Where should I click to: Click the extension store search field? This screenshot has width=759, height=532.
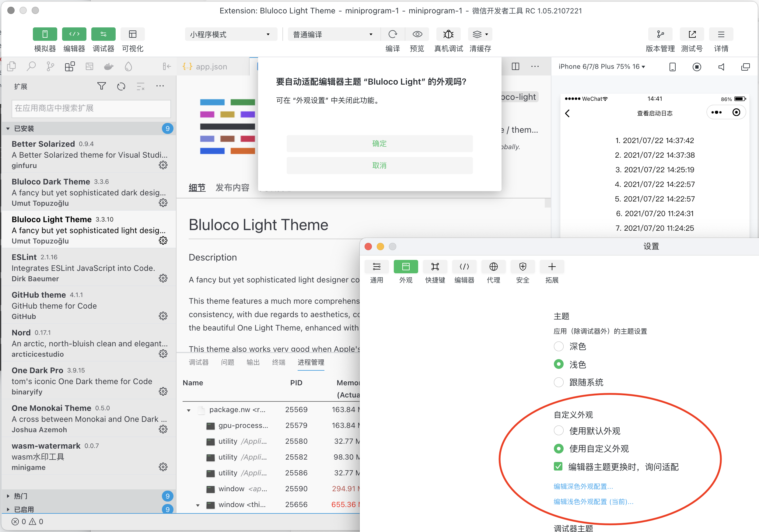[x=91, y=108]
